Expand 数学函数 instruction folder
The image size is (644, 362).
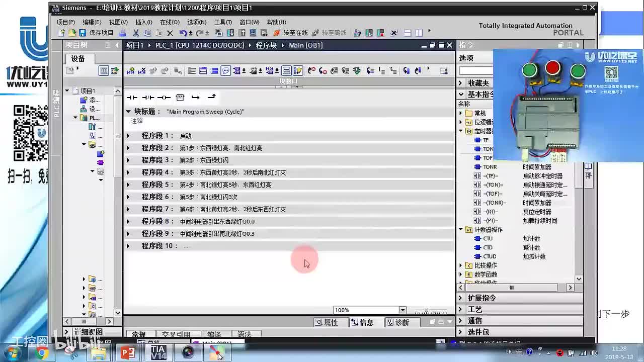coord(460,275)
